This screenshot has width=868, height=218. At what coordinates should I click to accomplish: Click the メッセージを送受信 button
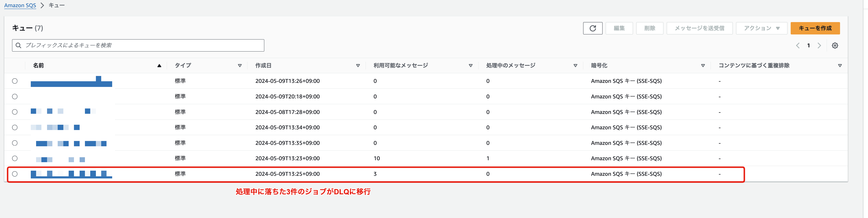point(699,28)
